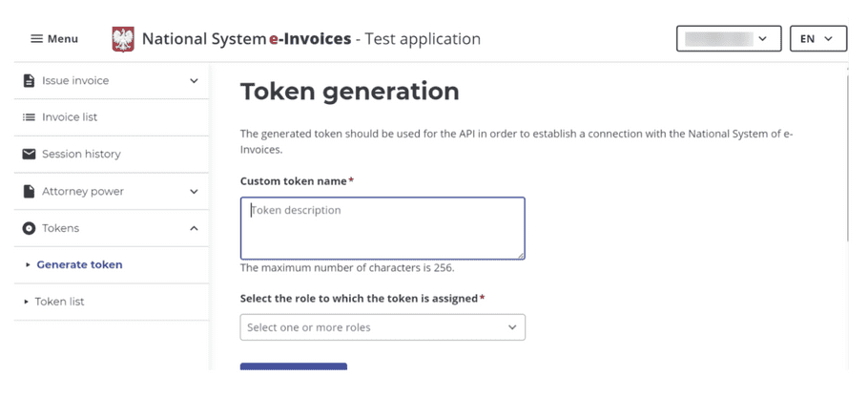
Task: Click the Token description text field
Action: click(382, 228)
